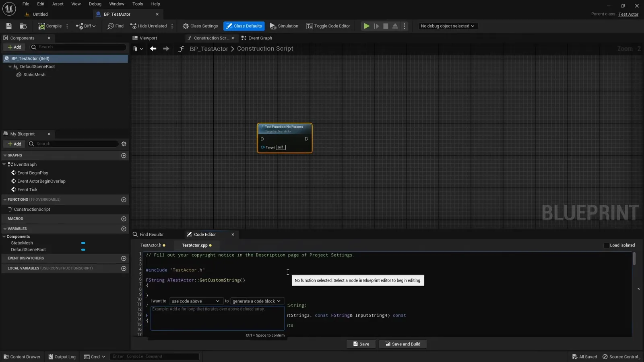Click the Unreal Engine logo icon
The image size is (644, 362).
click(9, 8)
